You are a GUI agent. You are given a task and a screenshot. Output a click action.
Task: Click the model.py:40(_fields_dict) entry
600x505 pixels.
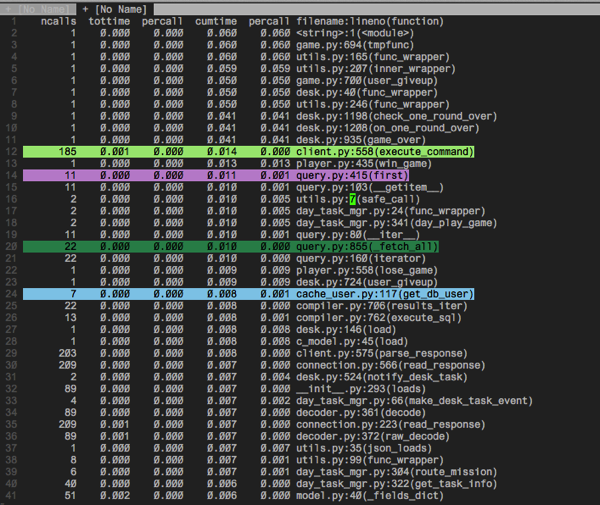point(370,496)
